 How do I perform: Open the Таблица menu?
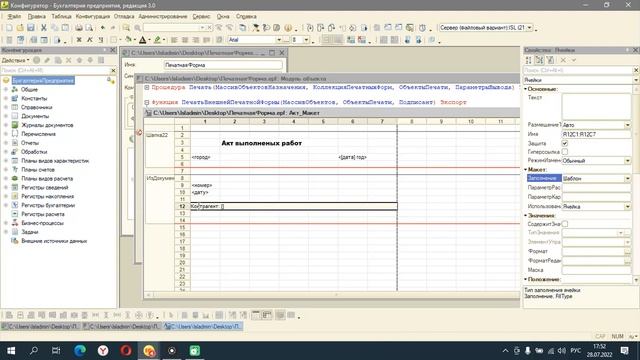61,16
